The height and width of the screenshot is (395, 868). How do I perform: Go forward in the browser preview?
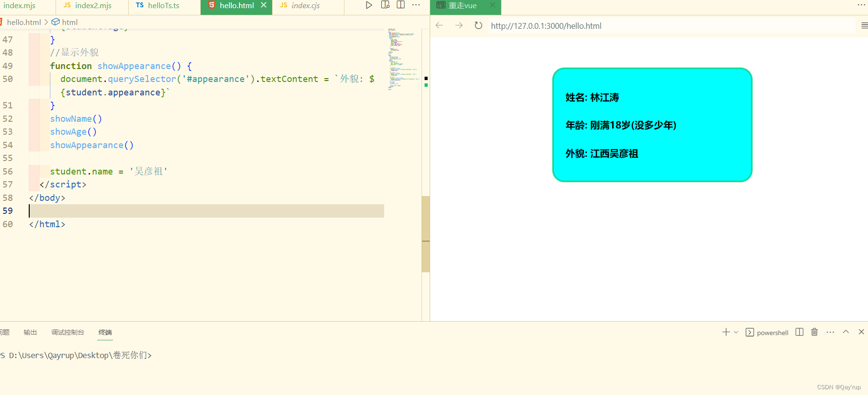(x=459, y=25)
